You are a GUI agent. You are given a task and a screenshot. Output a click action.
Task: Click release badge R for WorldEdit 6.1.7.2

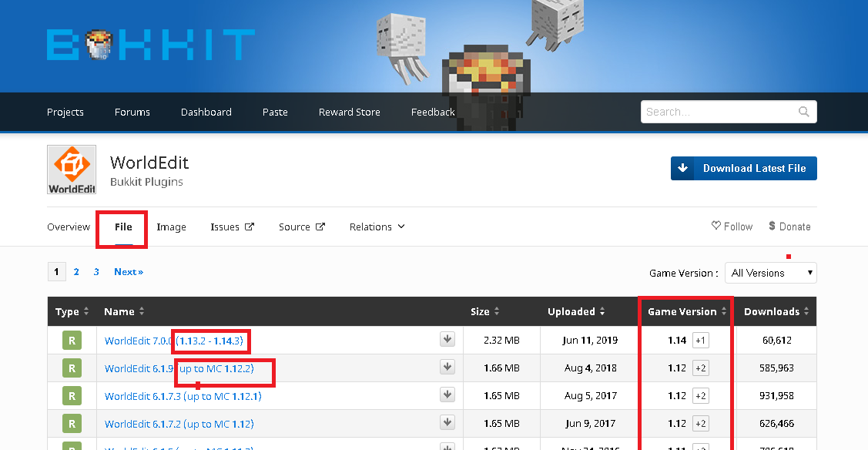coord(72,424)
